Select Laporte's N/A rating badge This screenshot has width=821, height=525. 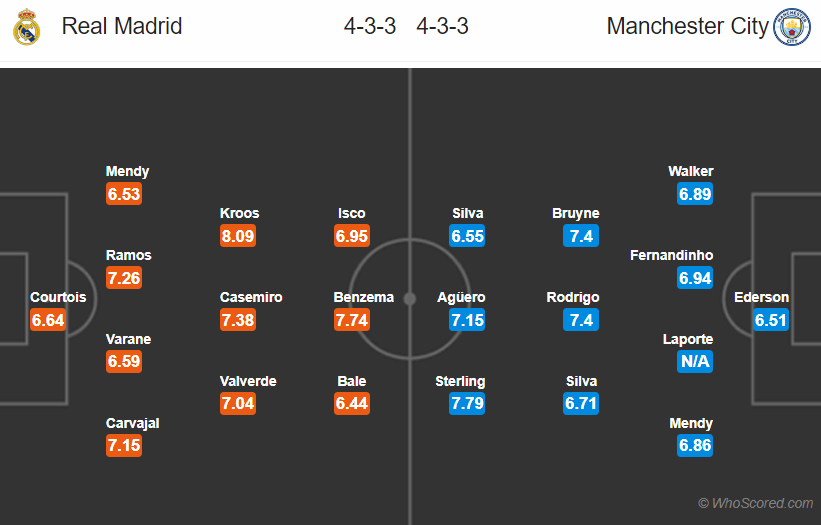695,361
